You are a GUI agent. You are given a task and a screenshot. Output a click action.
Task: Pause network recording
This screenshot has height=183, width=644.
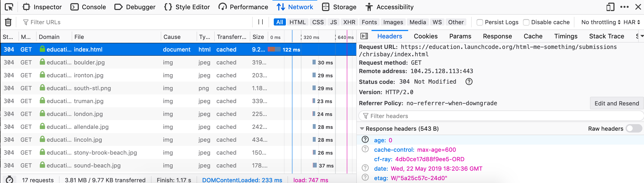(x=261, y=22)
